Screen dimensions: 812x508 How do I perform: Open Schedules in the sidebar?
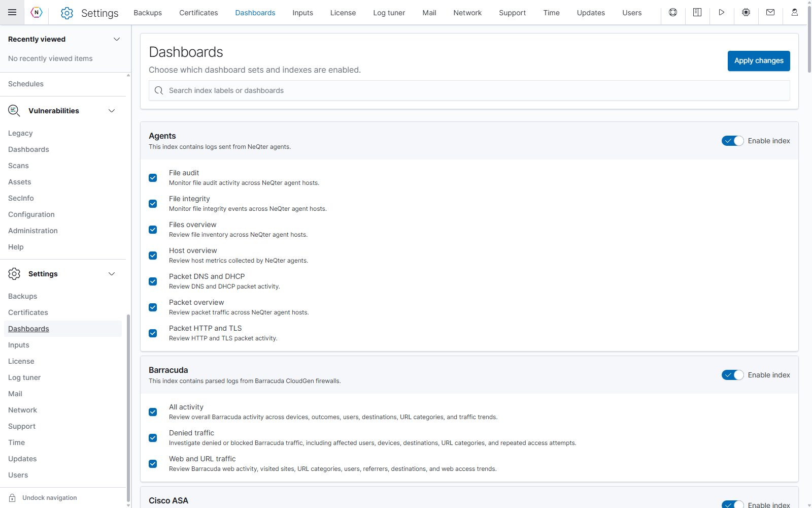coord(26,84)
